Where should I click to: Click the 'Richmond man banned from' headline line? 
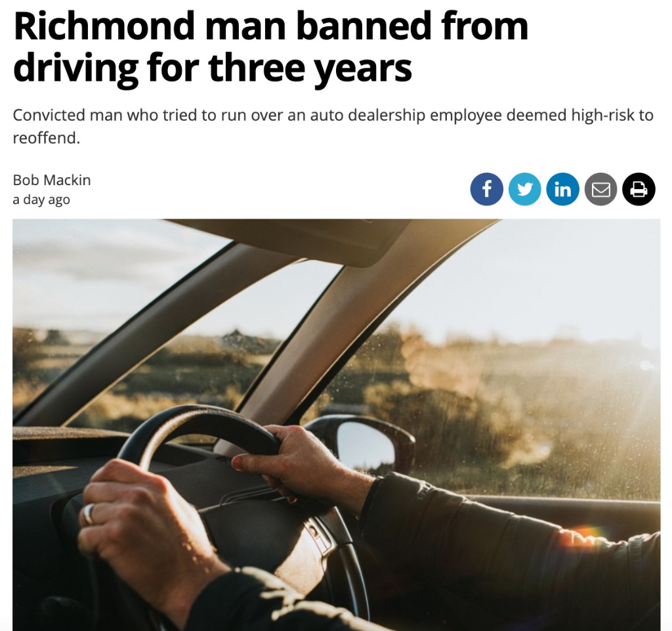point(271,26)
